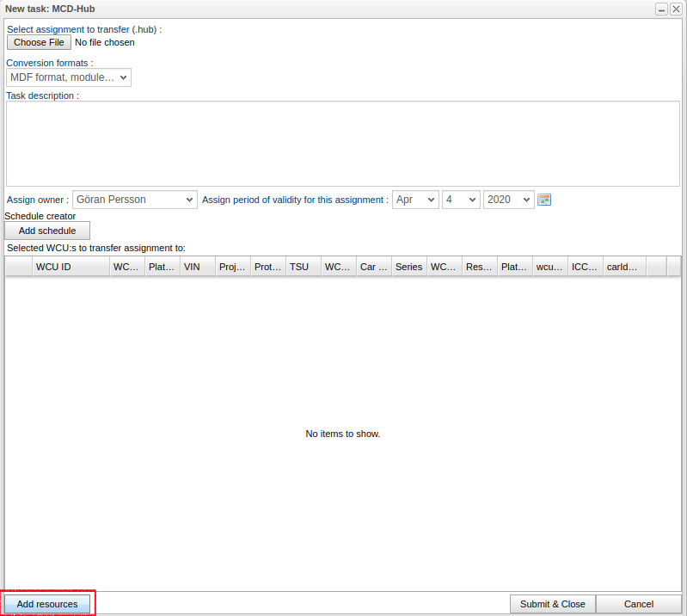Sort by Series column header
Image resolution: width=687 pixels, height=616 pixels.
[x=408, y=267]
